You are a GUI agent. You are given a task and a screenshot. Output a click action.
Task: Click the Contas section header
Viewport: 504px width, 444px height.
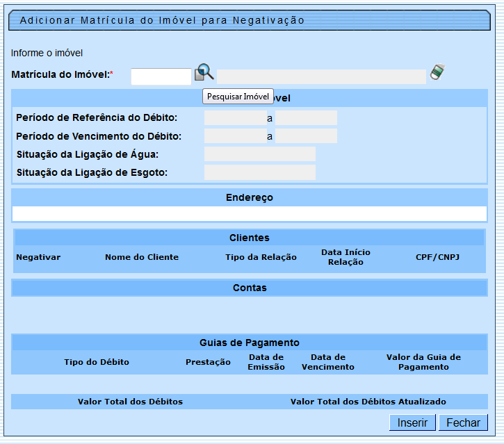click(x=249, y=288)
